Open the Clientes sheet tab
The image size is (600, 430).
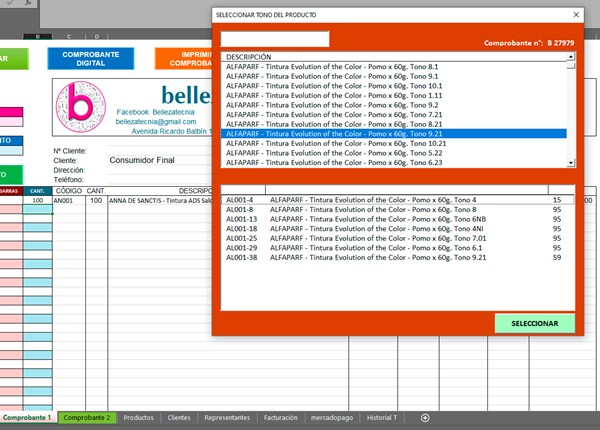(x=179, y=417)
